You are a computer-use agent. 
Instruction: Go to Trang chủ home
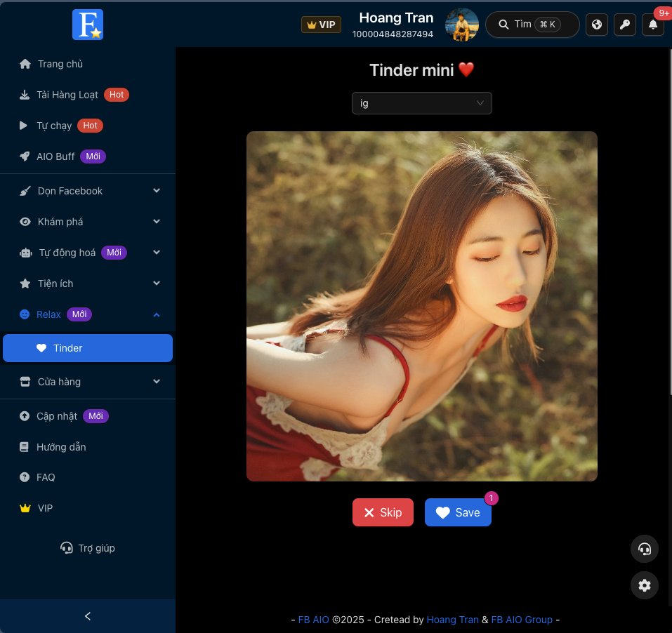pyautogui.click(x=88, y=64)
